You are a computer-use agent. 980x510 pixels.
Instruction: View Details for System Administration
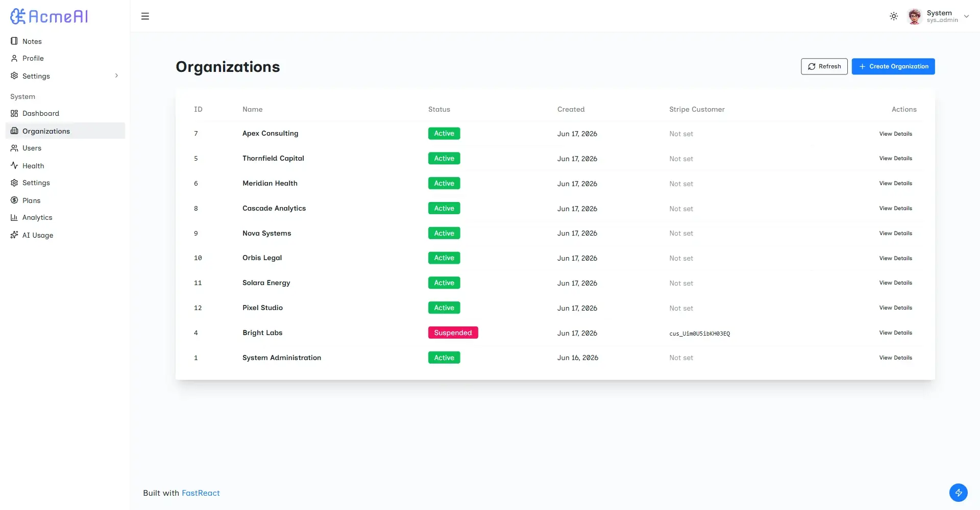[x=895, y=358]
